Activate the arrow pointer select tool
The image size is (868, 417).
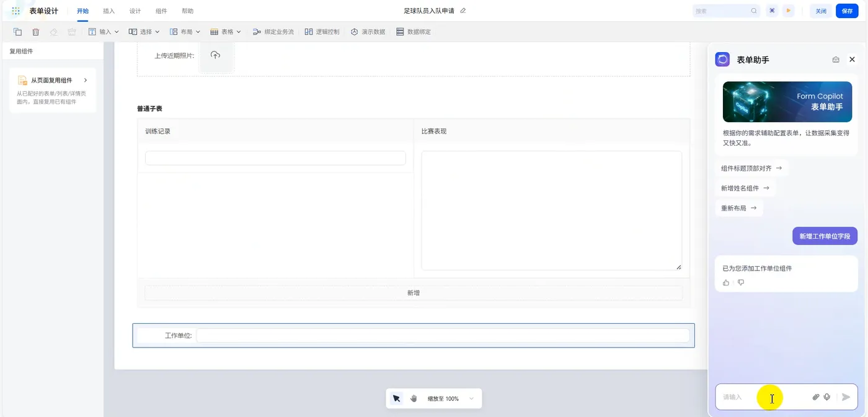pyautogui.click(x=396, y=398)
